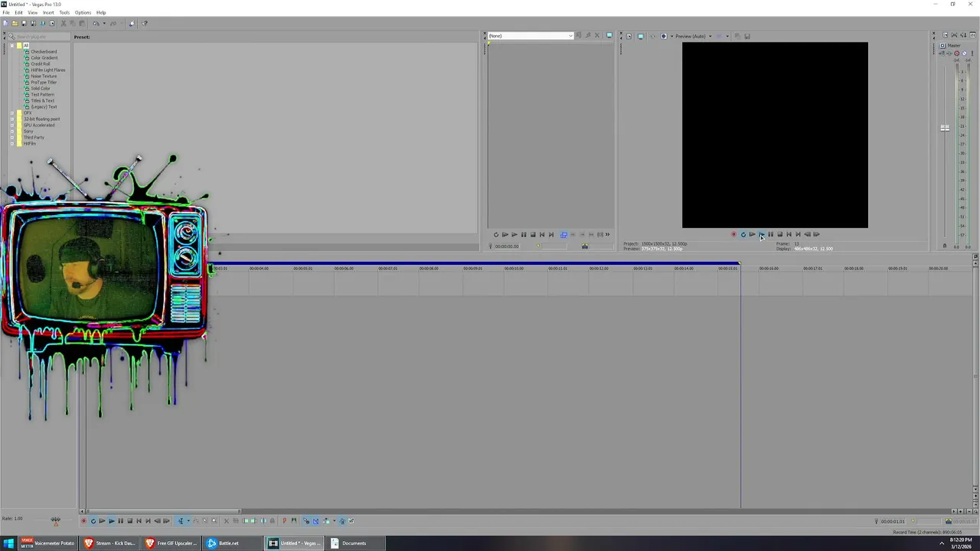The image size is (980, 551).
Task: Select Titles & Text generator
Action: point(42,101)
